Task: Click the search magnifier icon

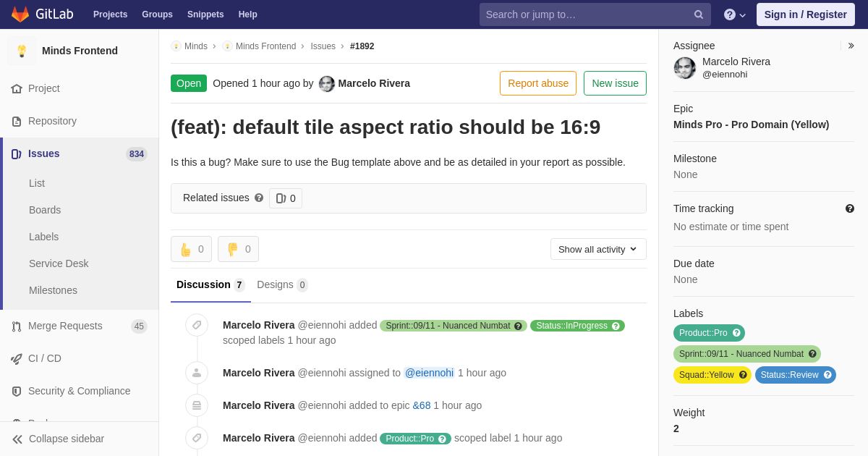Action: coord(698,14)
